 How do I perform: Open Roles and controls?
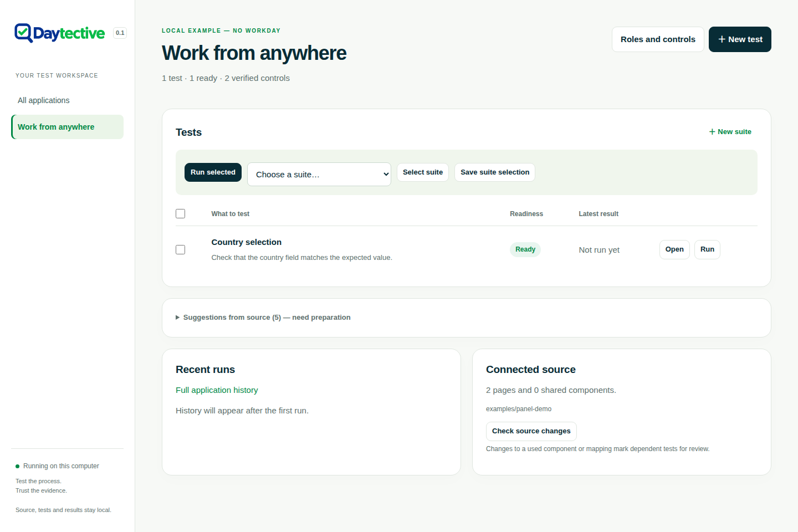(658, 39)
